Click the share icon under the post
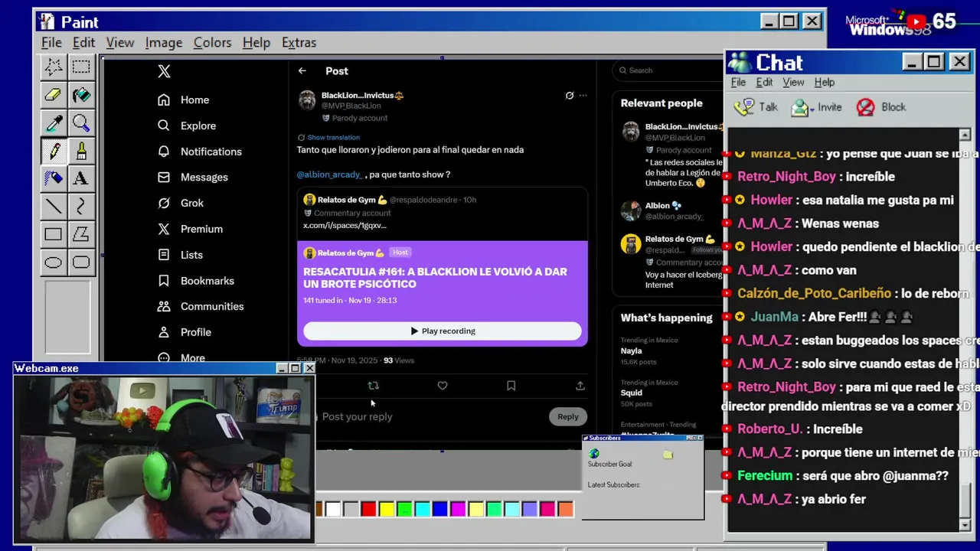 580,386
